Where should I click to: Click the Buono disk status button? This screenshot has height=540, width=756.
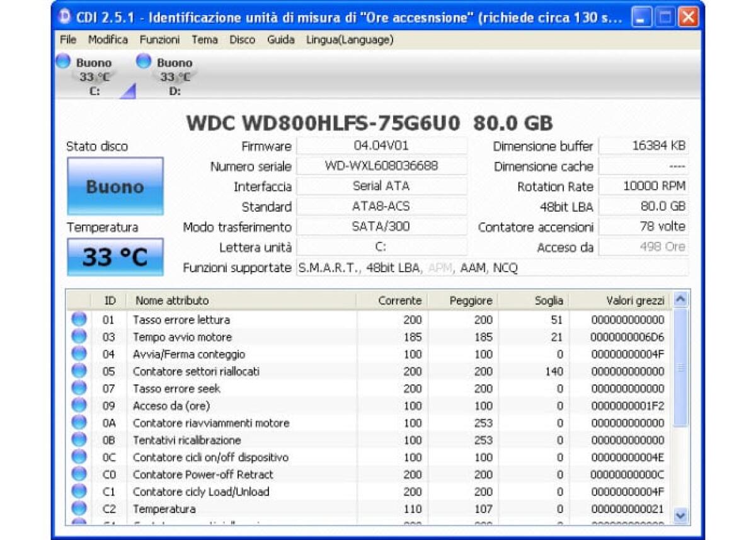114,186
